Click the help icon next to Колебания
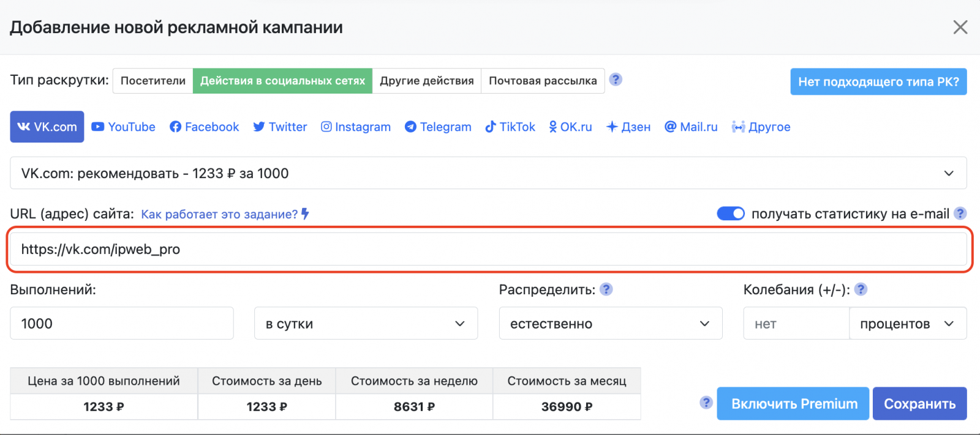Viewport: 980px width, 435px height. click(861, 289)
